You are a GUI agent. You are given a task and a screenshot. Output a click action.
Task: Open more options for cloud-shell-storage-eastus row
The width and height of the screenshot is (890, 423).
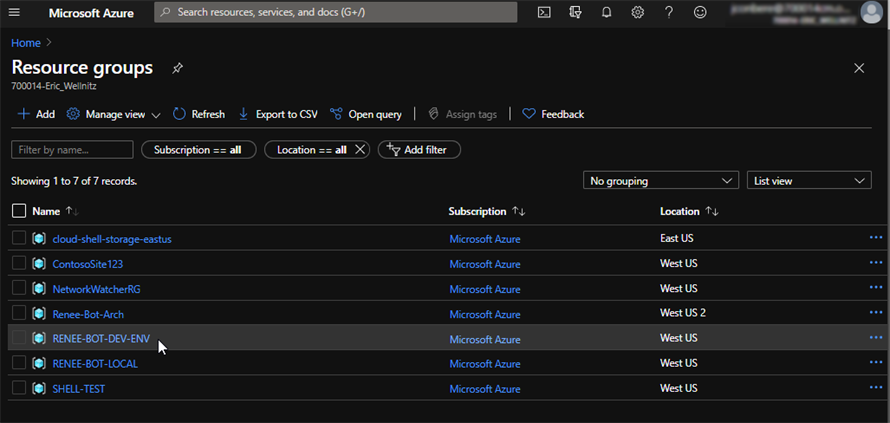tap(876, 237)
